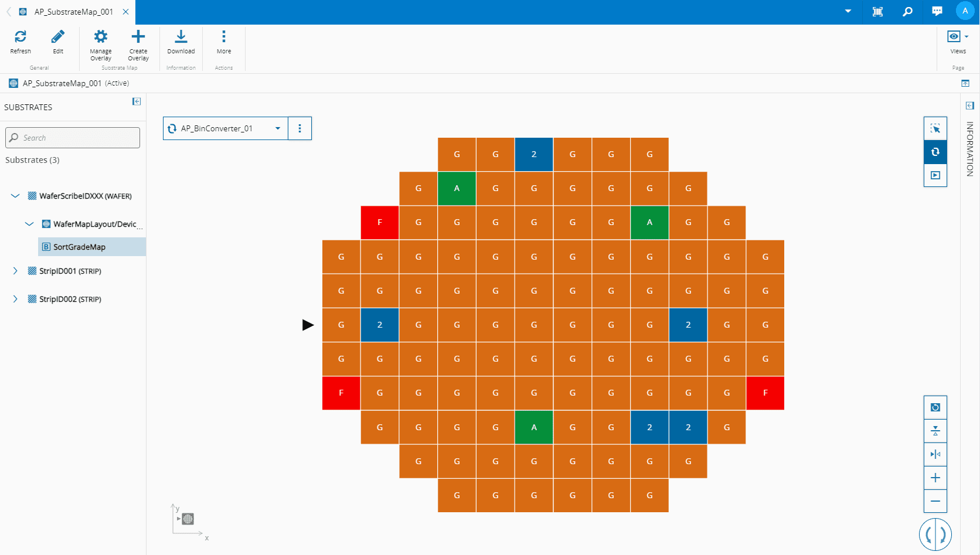Select the red F die at the right edge
The width and height of the screenshot is (980, 555).
tap(765, 393)
